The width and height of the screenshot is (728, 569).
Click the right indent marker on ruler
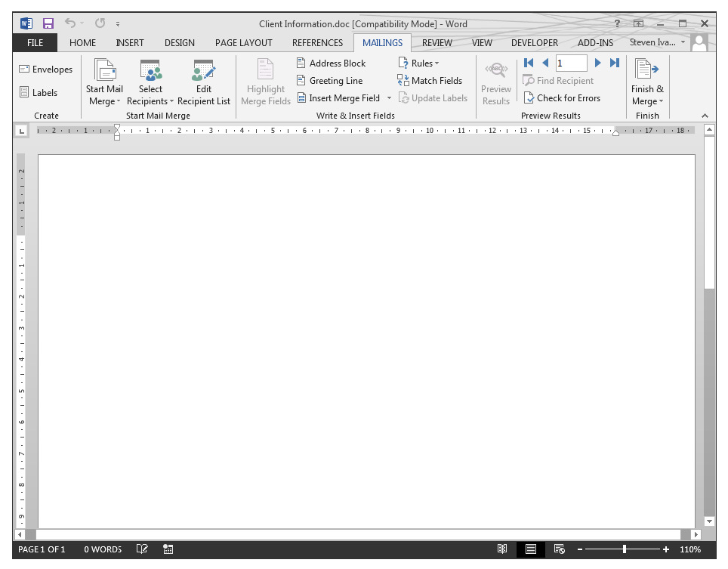pyautogui.click(x=615, y=133)
